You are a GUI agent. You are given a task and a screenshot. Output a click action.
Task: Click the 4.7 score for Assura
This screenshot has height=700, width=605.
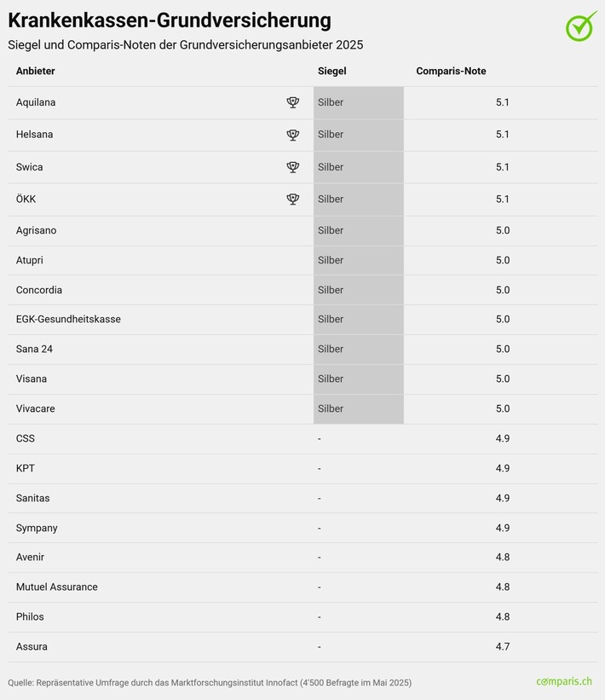502,646
